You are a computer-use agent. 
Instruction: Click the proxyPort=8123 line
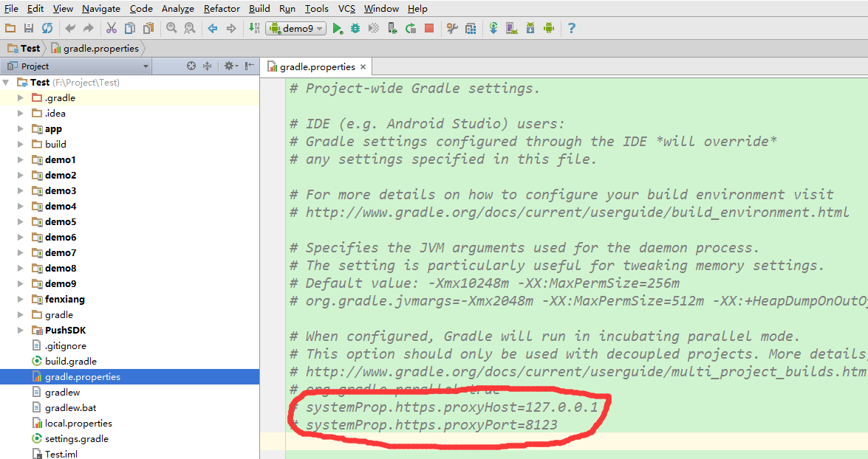pyautogui.click(x=423, y=425)
